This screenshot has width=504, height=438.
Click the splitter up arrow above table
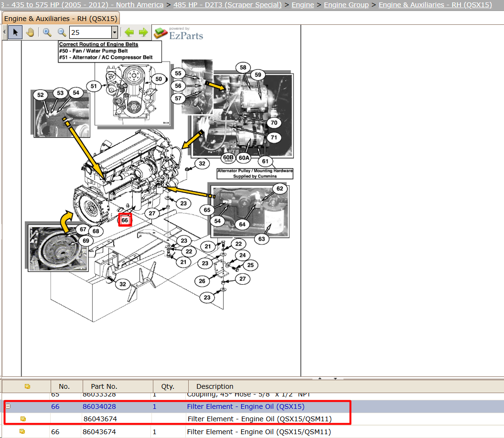tap(320, 378)
